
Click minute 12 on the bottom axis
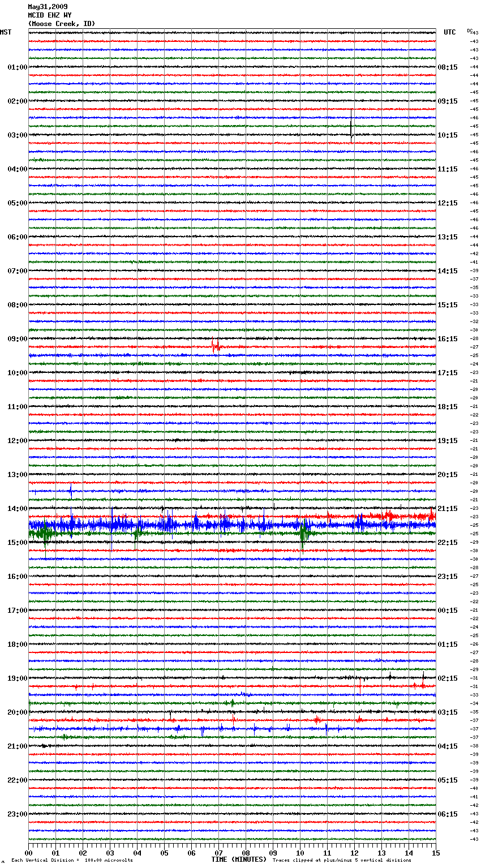355,853
